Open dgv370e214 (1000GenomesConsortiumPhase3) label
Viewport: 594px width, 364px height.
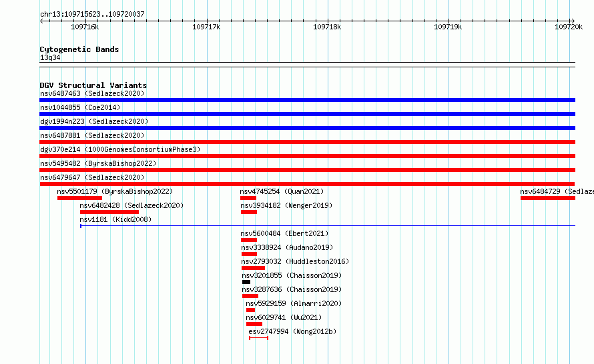coord(120,149)
